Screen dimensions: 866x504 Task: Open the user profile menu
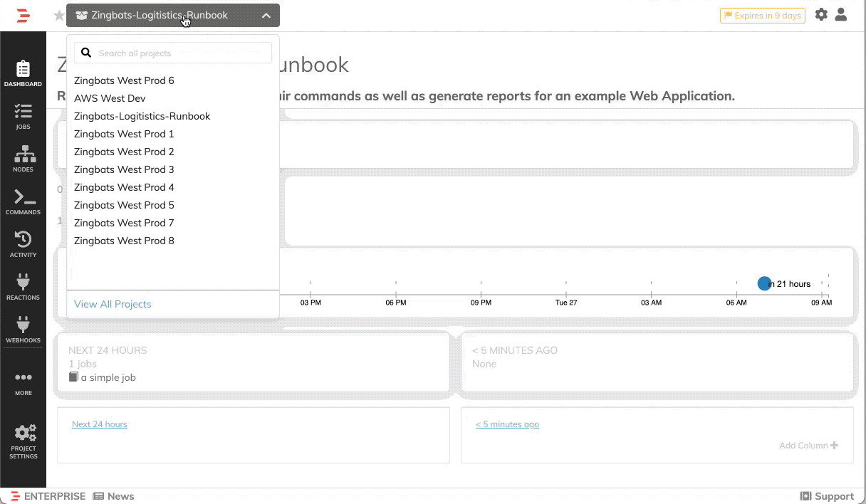[x=841, y=15]
